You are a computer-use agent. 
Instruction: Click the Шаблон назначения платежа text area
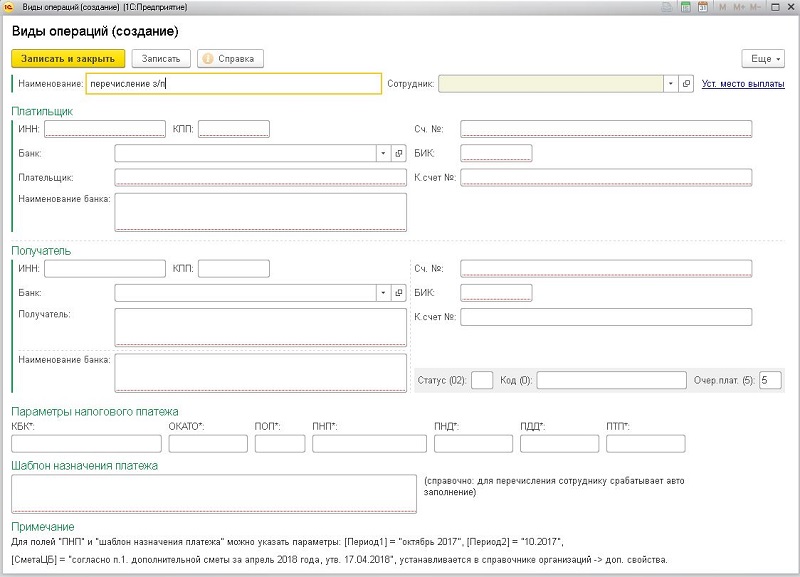pyautogui.click(x=213, y=493)
